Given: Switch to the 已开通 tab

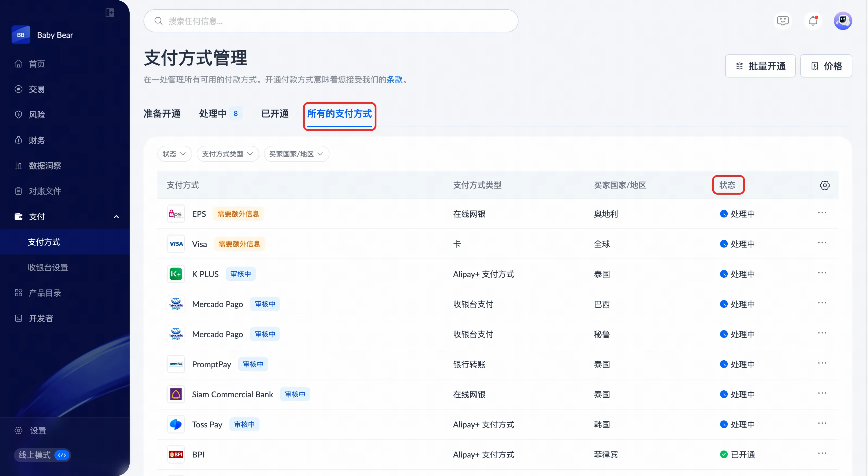Looking at the screenshot, I should [275, 114].
